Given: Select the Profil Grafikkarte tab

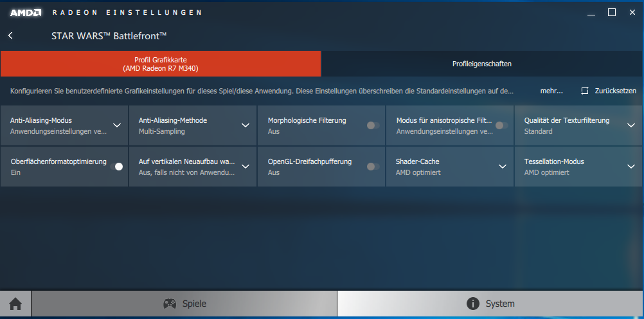Looking at the screenshot, I should [x=161, y=64].
